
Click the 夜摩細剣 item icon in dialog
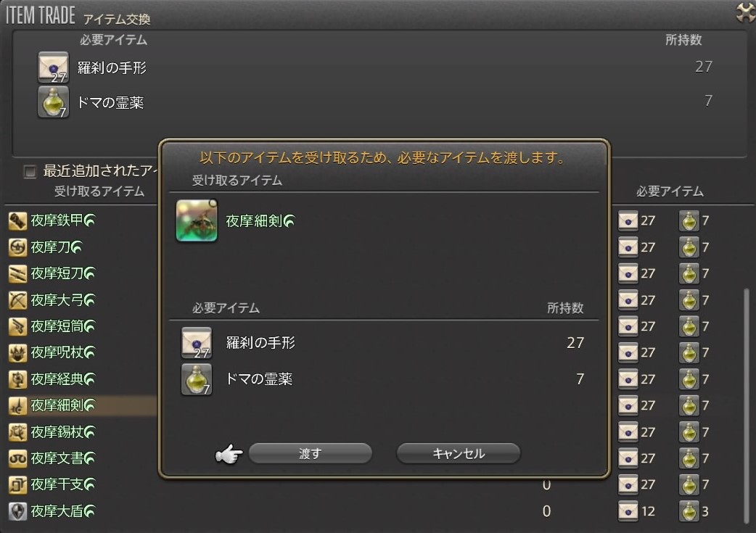point(197,220)
